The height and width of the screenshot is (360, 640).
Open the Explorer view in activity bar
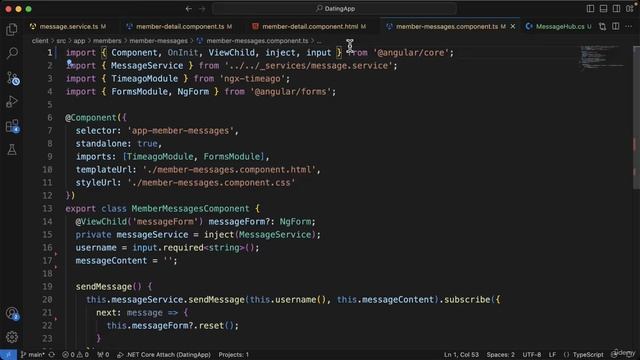[12, 29]
